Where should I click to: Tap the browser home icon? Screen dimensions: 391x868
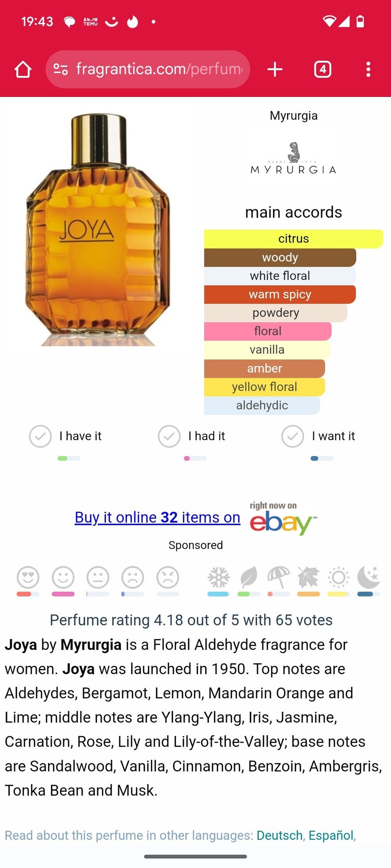pyautogui.click(x=23, y=70)
